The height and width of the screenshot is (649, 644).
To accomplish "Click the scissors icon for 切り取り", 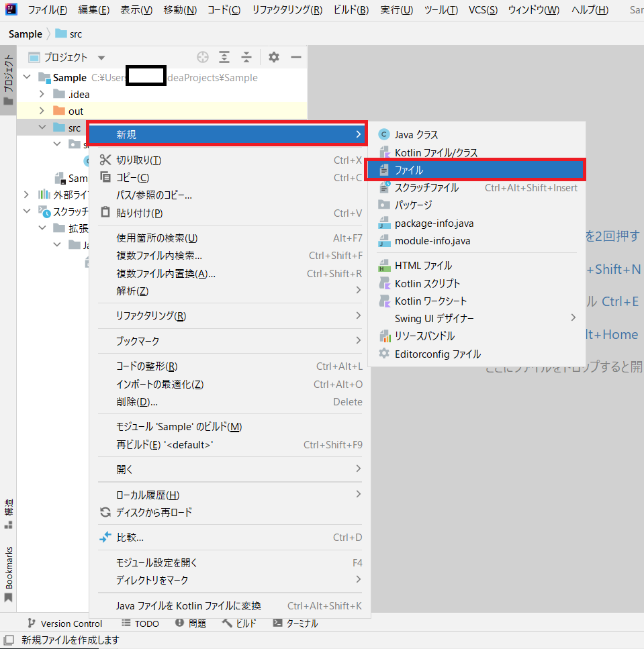I will pyautogui.click(x=105, y=160).
